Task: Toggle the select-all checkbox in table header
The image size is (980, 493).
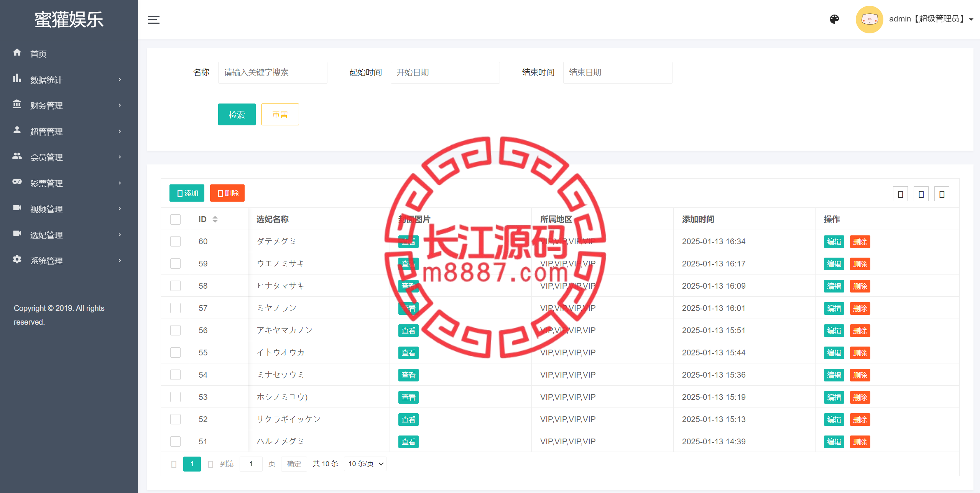Action: (x=175, y=219)
